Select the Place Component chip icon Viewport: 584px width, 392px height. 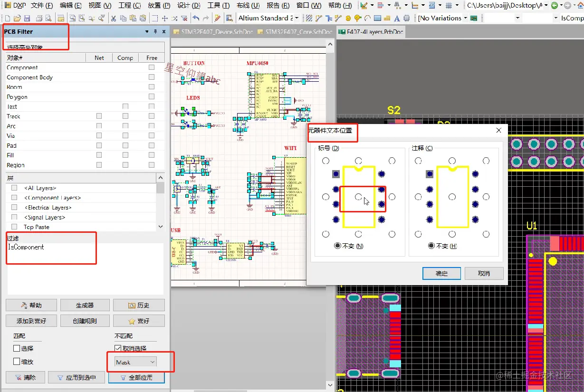point(407,18)
